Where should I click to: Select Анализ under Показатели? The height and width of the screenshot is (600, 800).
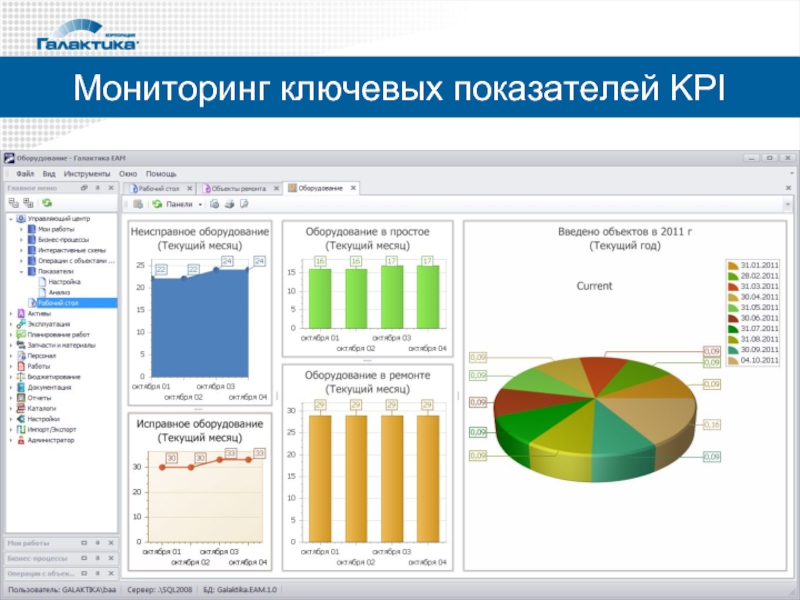pos(59,292)
